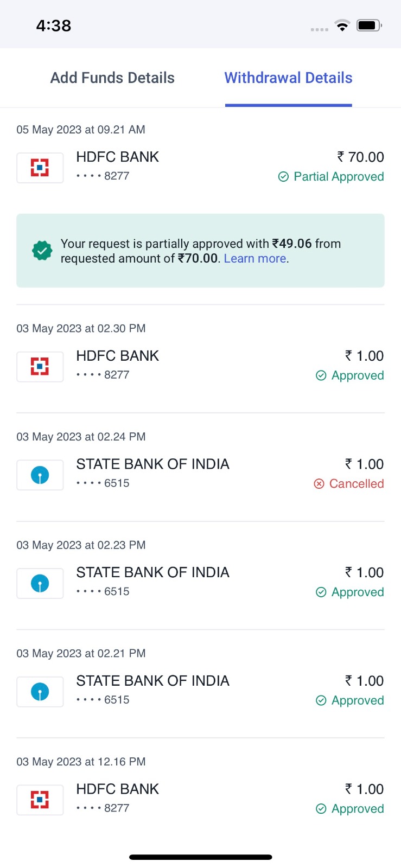Image resolution: width=401 pixels, height=868 pixels.
Task: Tap SBI logo on 02.23 PM entry
Action: (40, 584)
